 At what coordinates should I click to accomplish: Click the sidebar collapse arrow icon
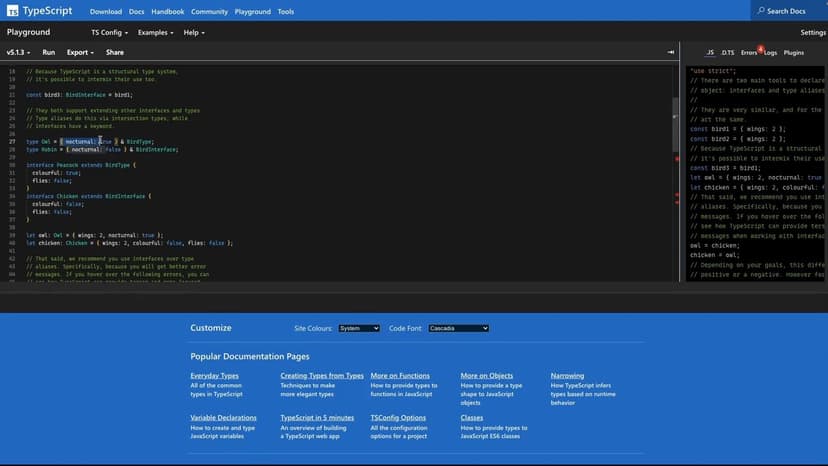click(671, 52)
